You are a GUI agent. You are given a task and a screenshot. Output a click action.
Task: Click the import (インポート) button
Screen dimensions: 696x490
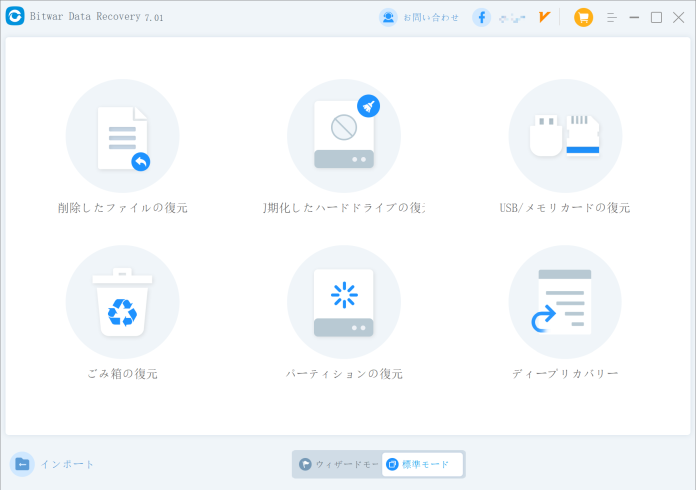54,464
